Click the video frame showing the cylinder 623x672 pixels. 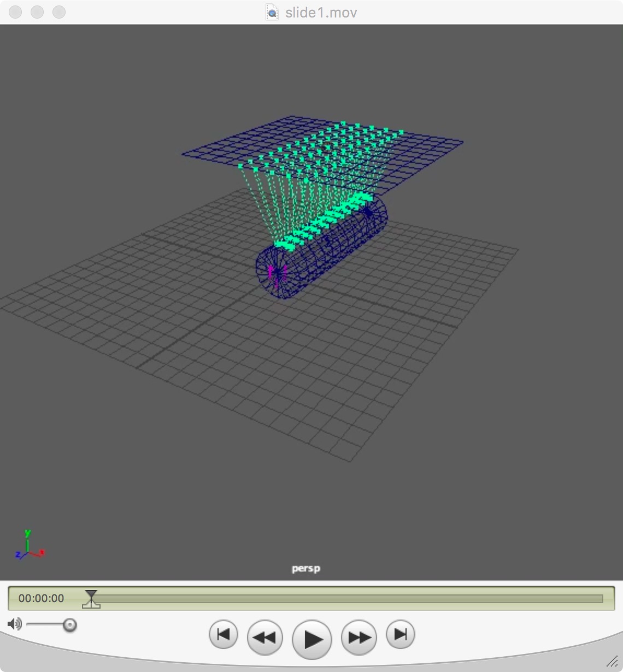(x=311, y=303)
